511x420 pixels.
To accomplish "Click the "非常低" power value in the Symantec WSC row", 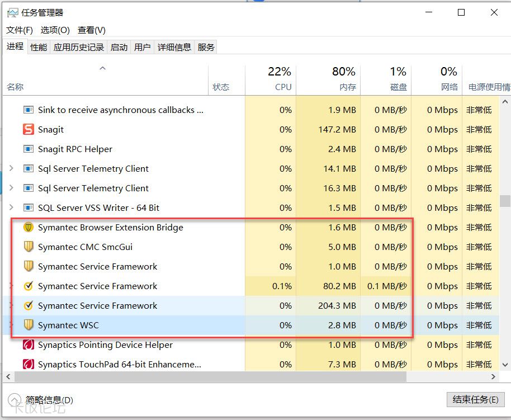I will 479,325.
